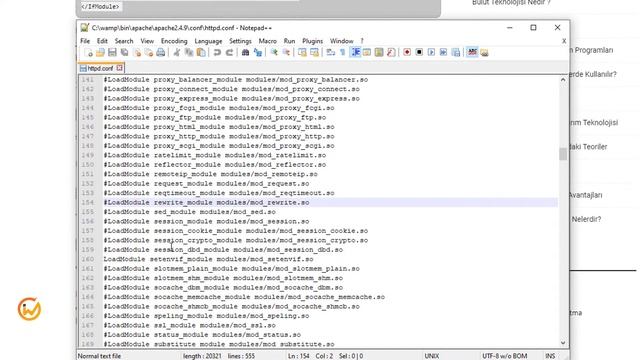Toggle synchronized horizontal scrolling icon
This screenshot has height=360, width=640.
tap(314, 52)
